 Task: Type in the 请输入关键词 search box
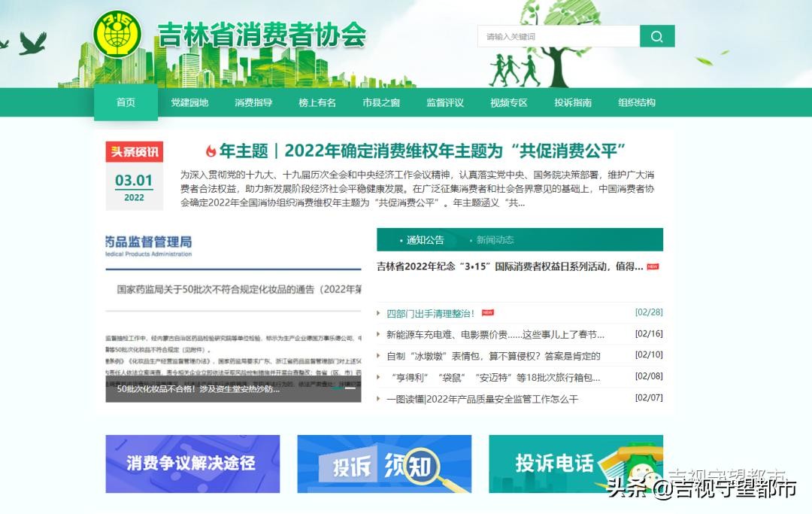(x=558, y=36)
